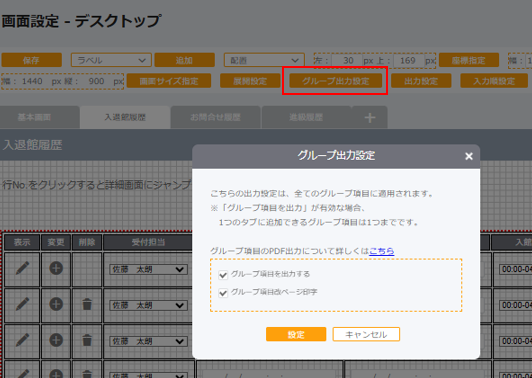
Task: Open 佐藤 太朗 dropdown in third row
Action: pos(148,341)
